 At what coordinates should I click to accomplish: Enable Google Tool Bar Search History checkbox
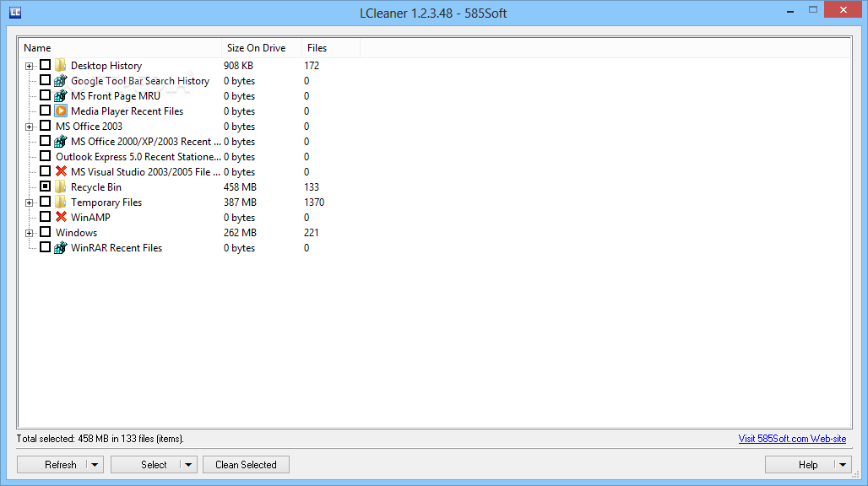pos(46,80)
